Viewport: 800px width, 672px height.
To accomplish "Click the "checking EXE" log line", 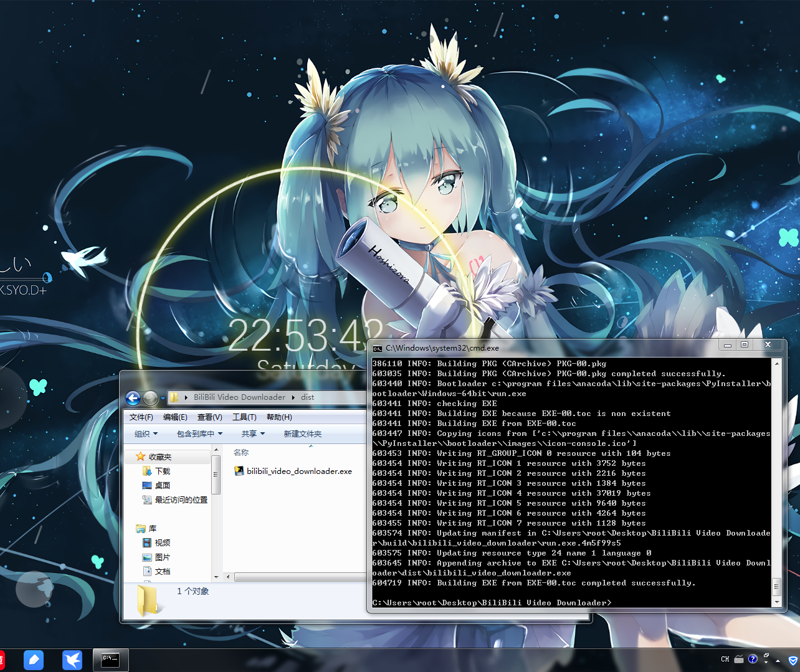I will pyautogui.click(x=434, y=404).
